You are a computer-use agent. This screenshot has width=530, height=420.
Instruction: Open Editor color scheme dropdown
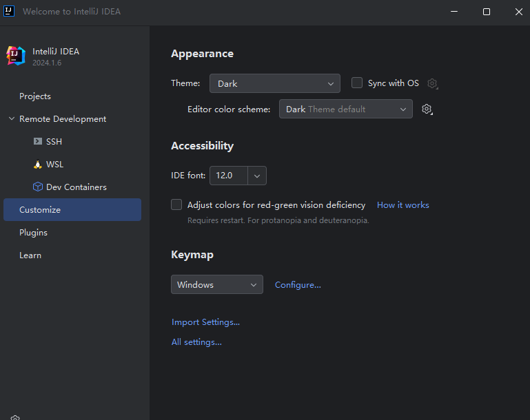pyautogui.click(x=346, y=109)
